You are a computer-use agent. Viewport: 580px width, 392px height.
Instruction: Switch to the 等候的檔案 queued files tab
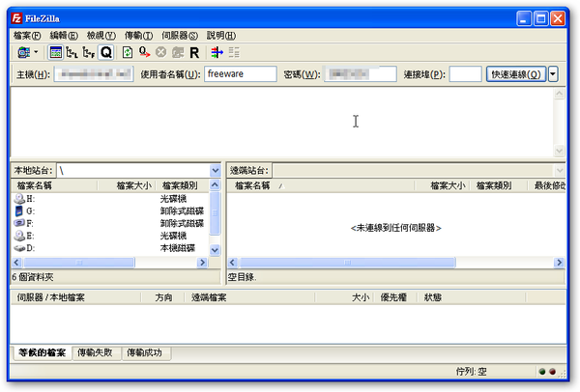(x=43, y=352)
